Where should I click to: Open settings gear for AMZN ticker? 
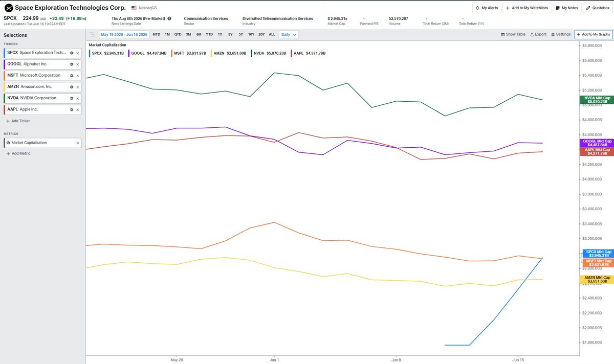pos(72,87)
